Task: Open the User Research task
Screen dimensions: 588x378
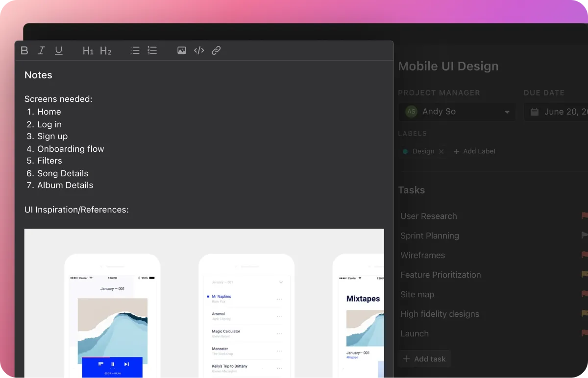Action: [x=429, y=216]
